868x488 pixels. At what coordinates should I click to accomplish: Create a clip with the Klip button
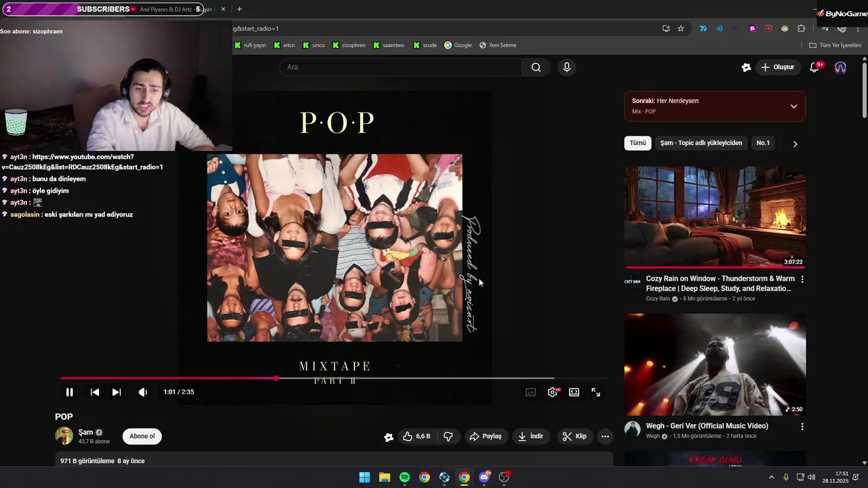click(574, 436)
